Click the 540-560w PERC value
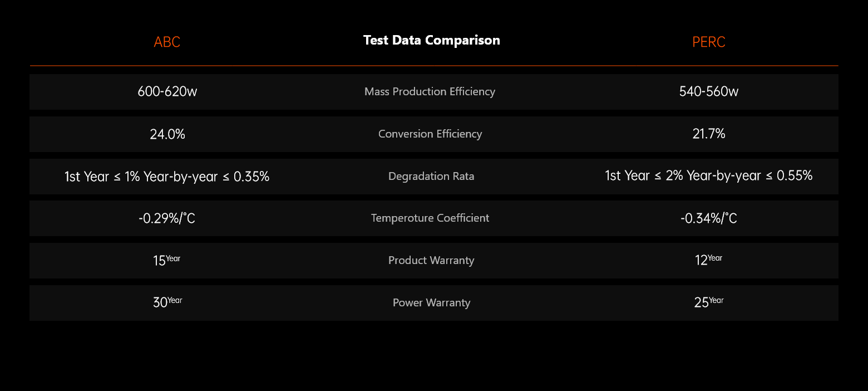The width and height of the screenshot is (868, 391). (709, 91)
